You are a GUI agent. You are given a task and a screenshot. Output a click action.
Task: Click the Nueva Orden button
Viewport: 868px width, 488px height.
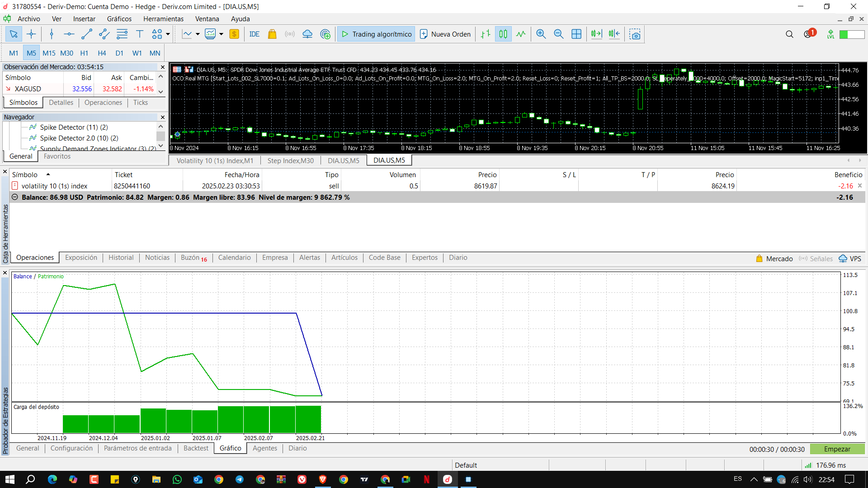(445, 34)
